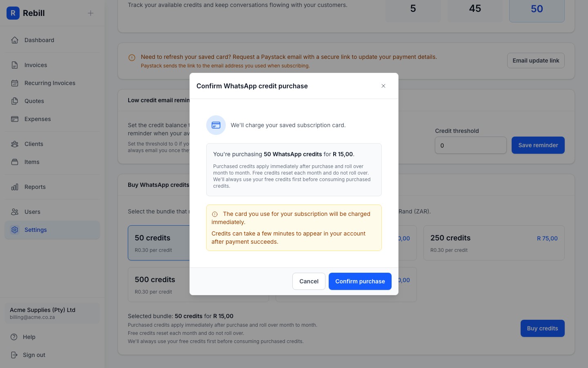Screen dimensions: 588x368
Task: Open the Users section
Action: click(32, 212)
